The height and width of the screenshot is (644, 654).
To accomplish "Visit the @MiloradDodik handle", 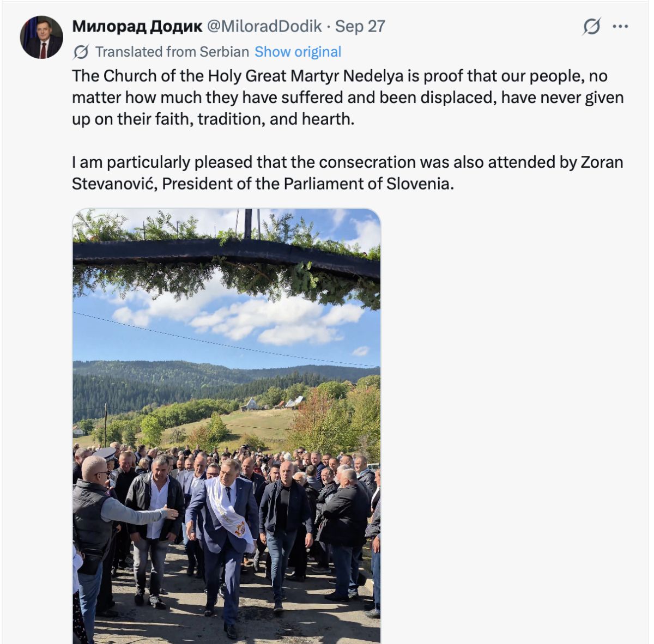I will [x=264, y=26].
